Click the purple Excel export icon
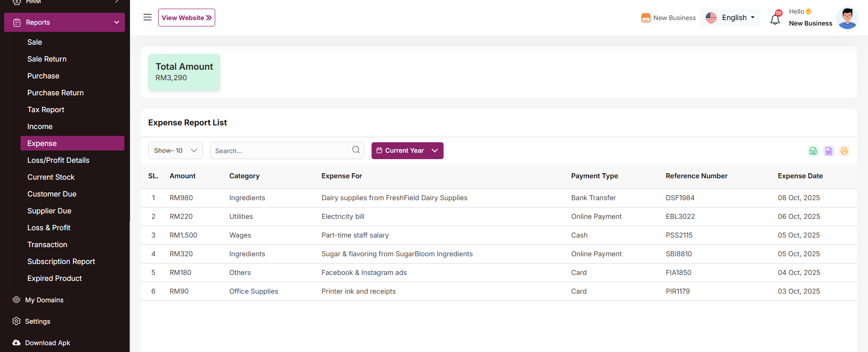Viewport: 868px width, 352px height. click(x=829, y=151)
